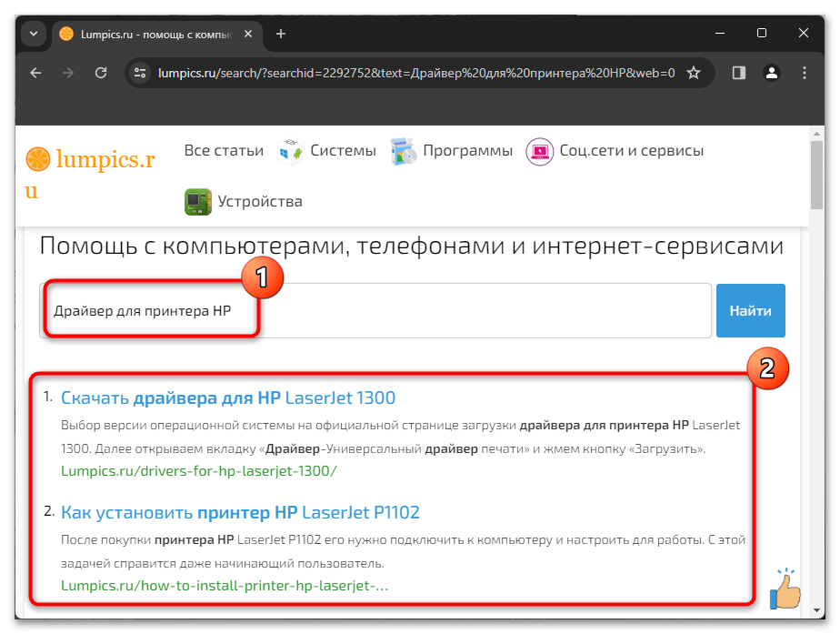
Task: Open the Все статьи menu item
Action: [x=224, y=151]
